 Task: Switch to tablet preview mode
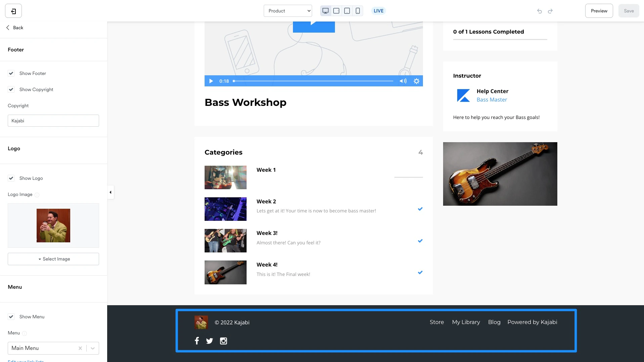[347, 10]
